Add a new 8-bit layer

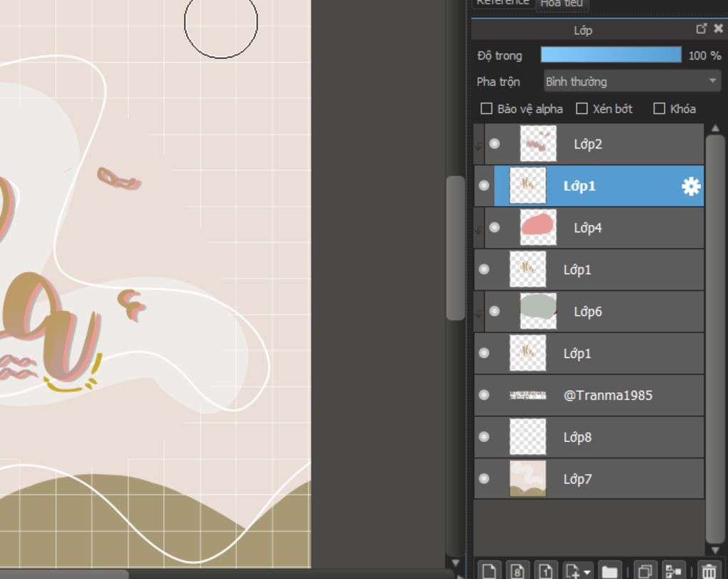(x=518, y=570)
